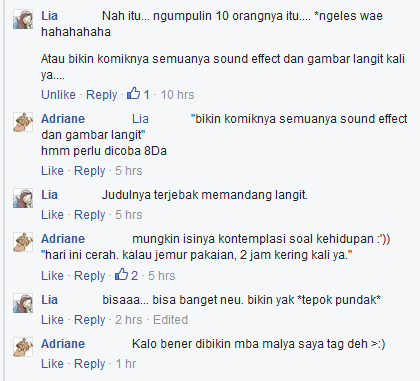Image resolution: width=420 pixels, height=381 pixels.
Task: Reply to Lia's 'sound effect' comment
Action: click(102, 95)
